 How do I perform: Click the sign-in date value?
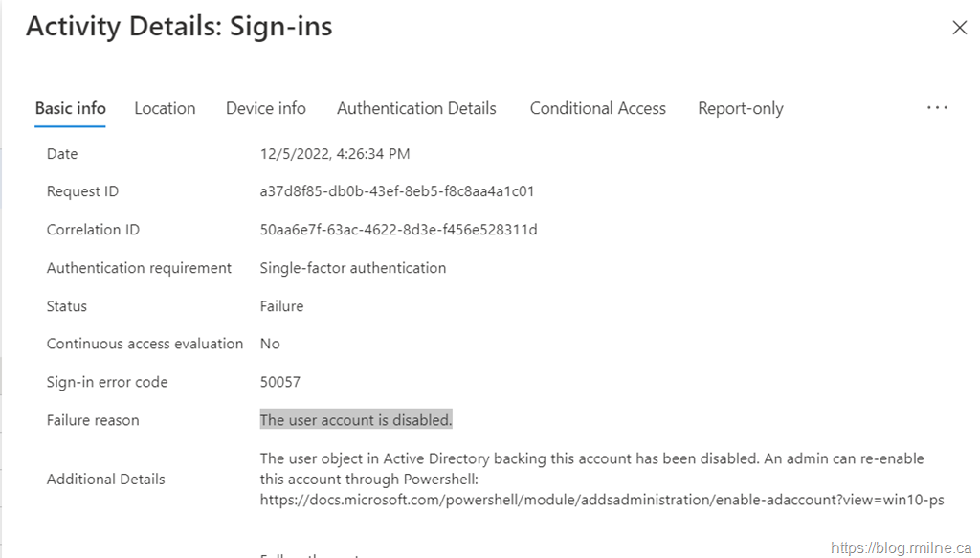[335, 154]
